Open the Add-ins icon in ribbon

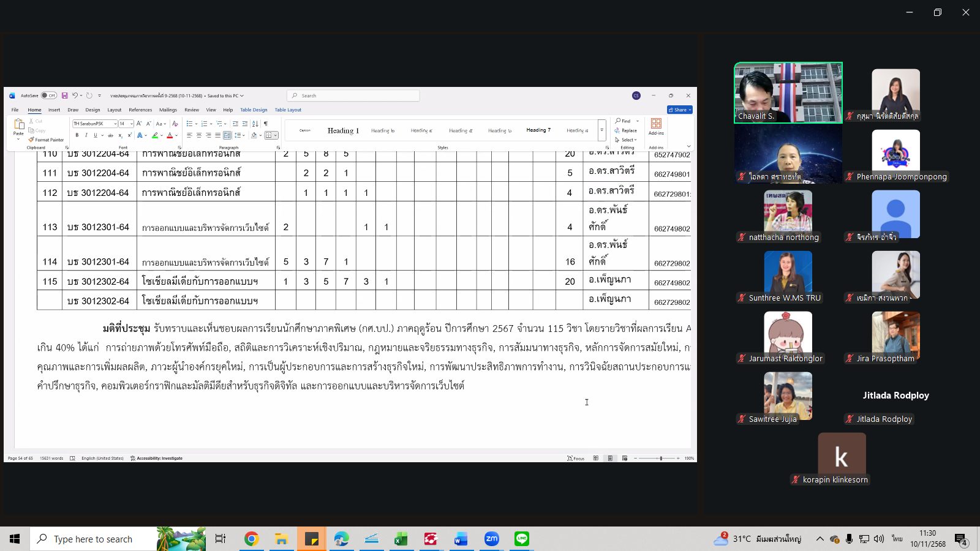click(x=656, y=126)
